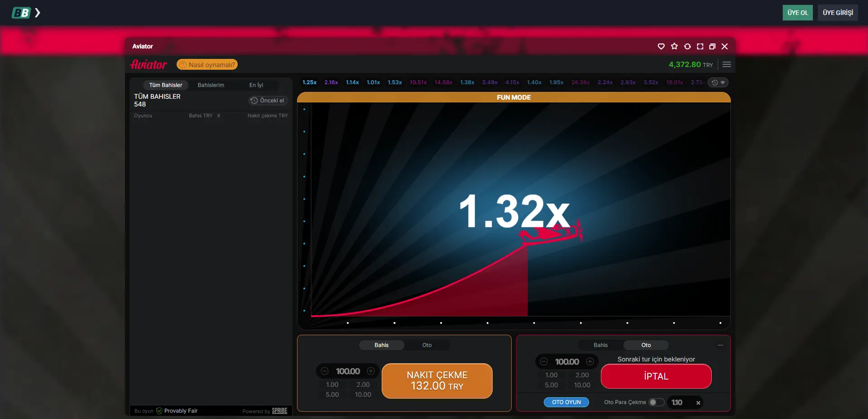Viewport: 868px width, 419px height.
Task: Click the 3.52x multiplier in history
Action: coord(651,82)
